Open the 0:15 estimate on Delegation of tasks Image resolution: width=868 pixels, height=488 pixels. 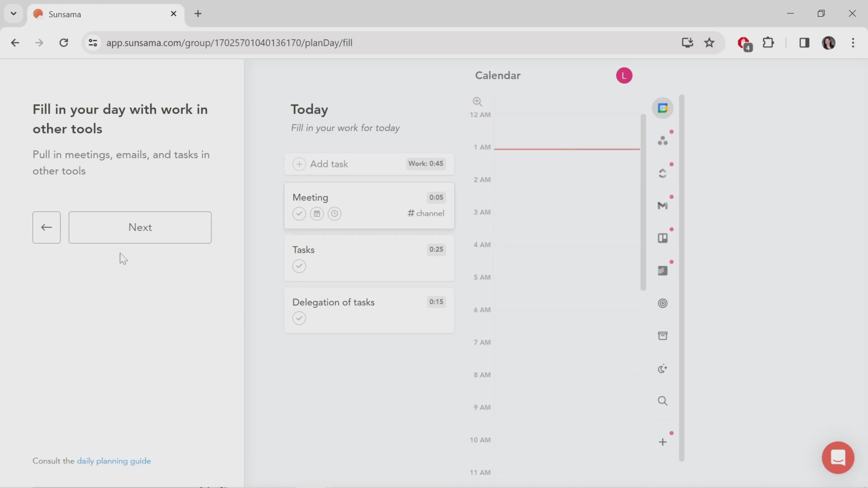click(436, 302)
